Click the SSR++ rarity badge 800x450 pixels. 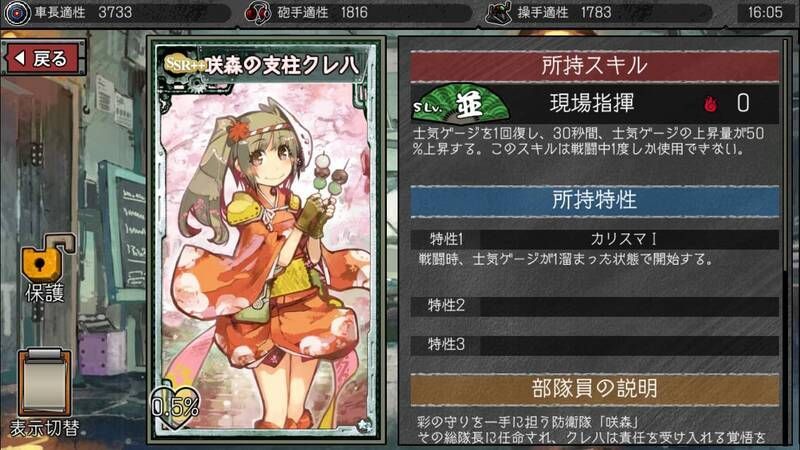click(185, 65)
